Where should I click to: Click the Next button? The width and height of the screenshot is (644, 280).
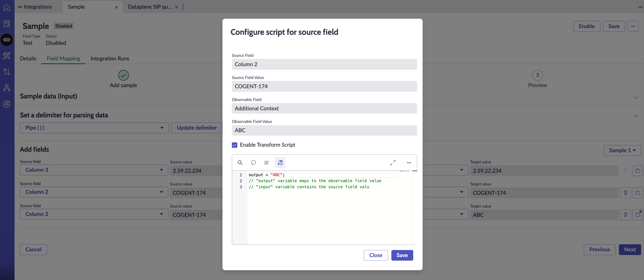pos(630,250)
